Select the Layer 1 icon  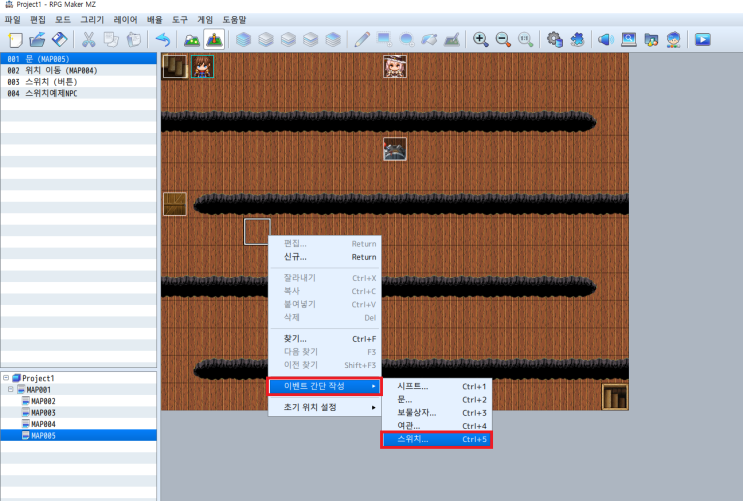click(x=266, y=40)
